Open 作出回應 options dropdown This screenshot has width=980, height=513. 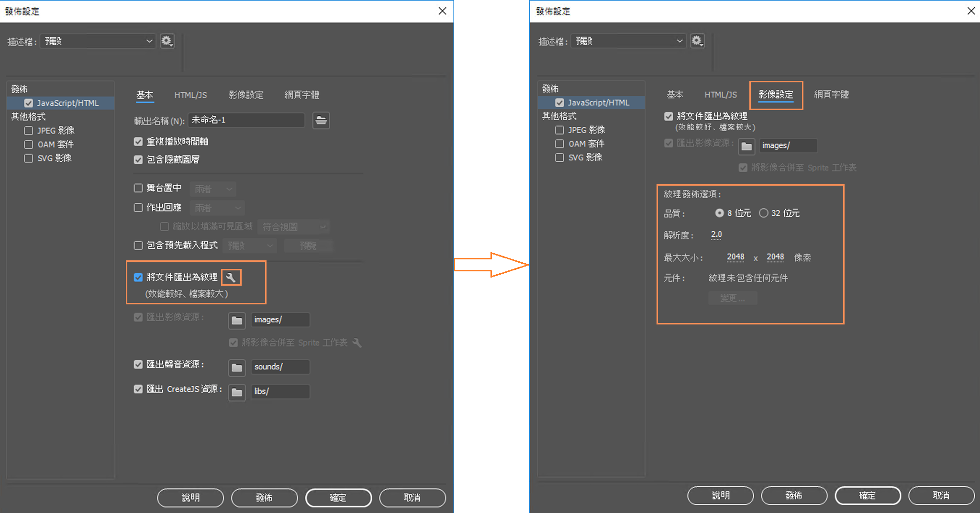[x=217, y=208]
